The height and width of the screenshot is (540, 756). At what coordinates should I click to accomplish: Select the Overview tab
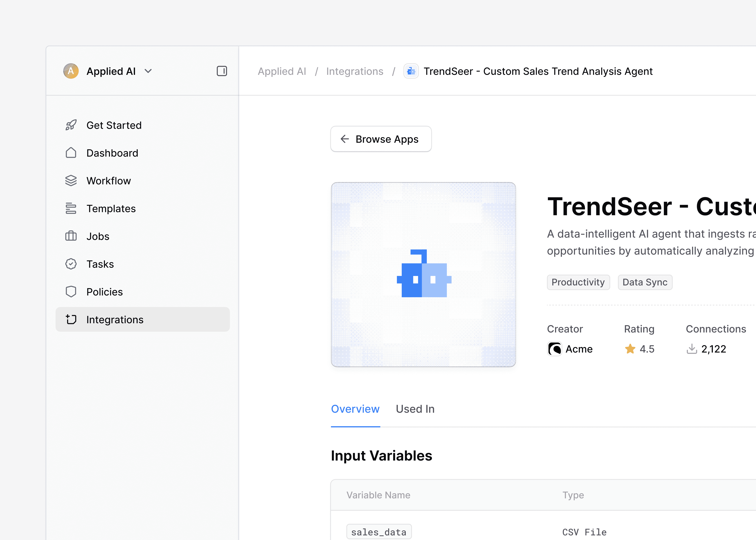355,409
